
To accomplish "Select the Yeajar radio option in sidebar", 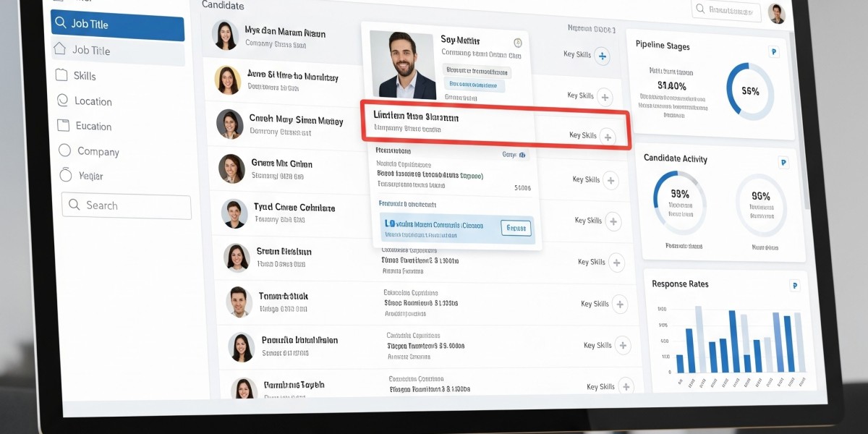I will tap(66, 175).
